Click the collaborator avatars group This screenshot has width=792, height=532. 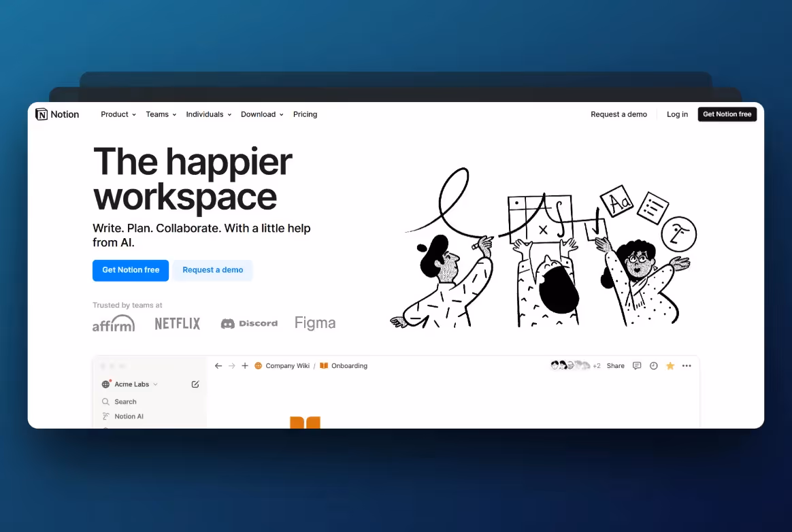point(570,365)
